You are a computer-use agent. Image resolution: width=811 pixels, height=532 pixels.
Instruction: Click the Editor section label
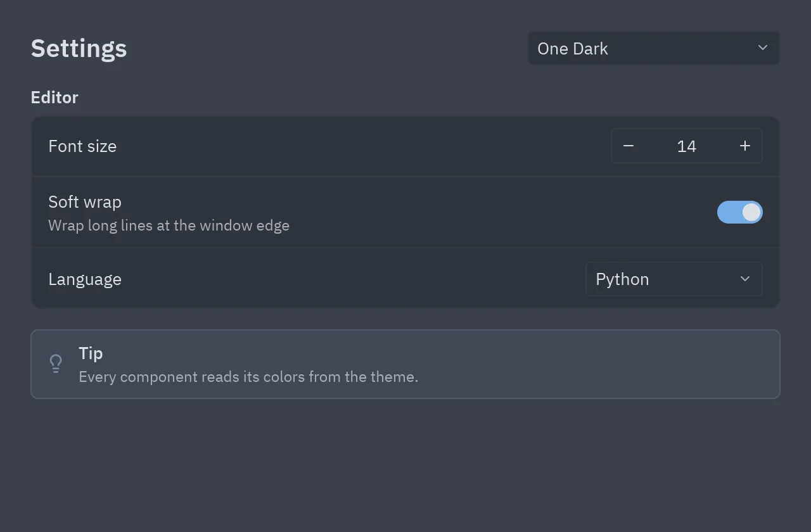click(54, 98)
